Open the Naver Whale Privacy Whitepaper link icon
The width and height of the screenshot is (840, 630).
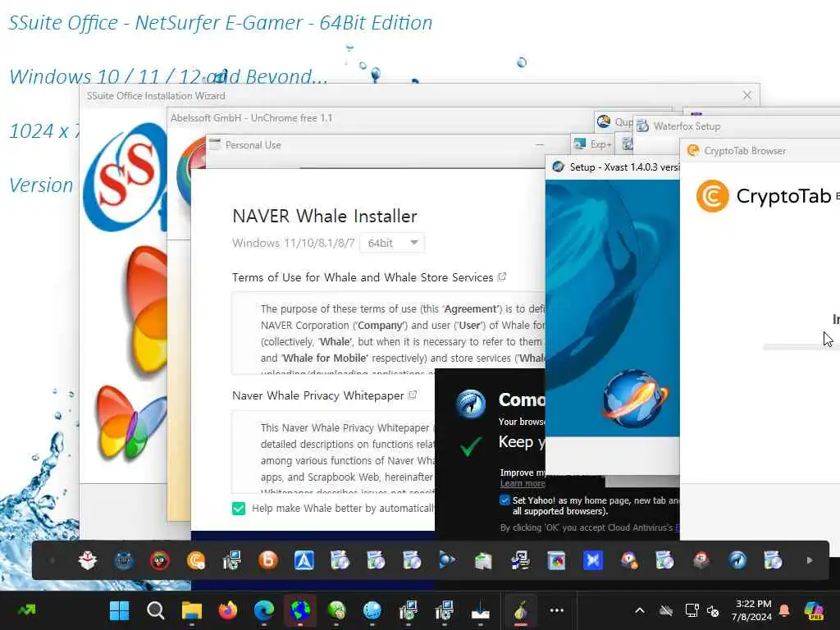pyautogui.click(x=413, y=395)
